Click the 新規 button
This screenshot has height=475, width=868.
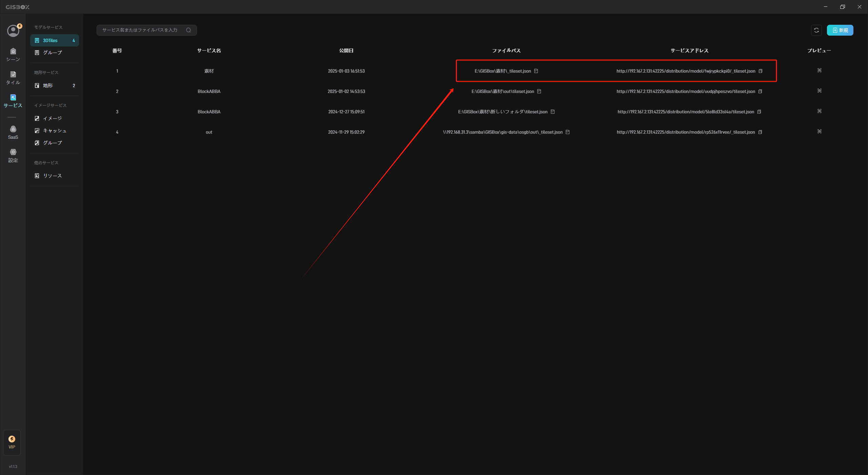840,30
